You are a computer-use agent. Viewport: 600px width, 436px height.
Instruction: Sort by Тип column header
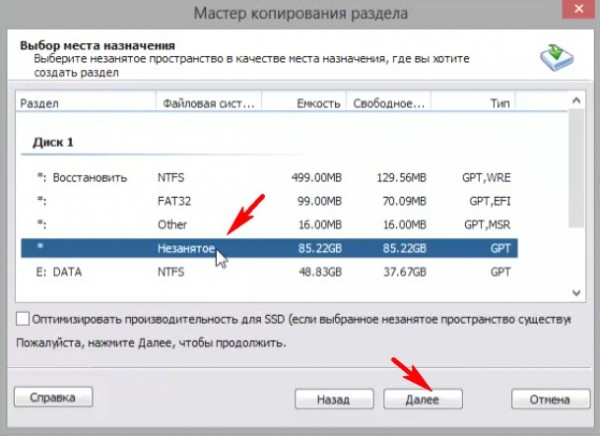point(473,103)
